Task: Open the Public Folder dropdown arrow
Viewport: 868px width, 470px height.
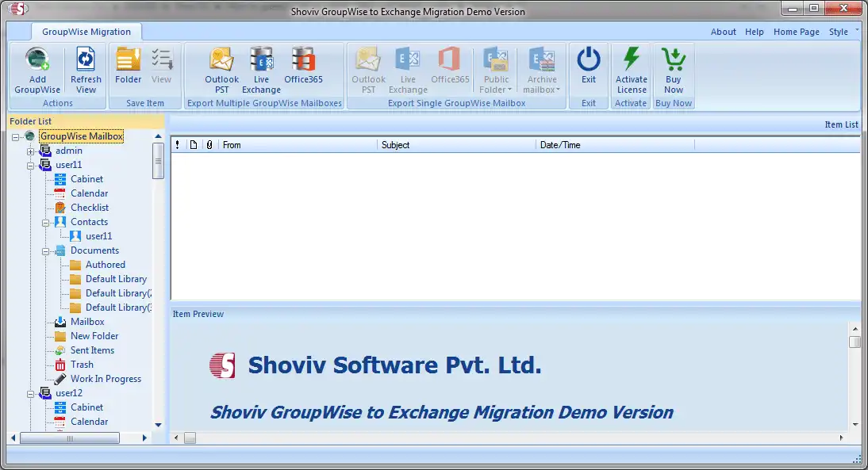Action: tap(509, 90)
